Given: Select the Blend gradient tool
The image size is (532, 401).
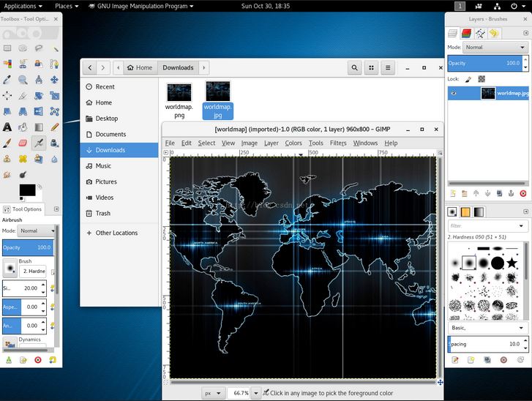Looking at the screenshot, I should coord(39,127).
